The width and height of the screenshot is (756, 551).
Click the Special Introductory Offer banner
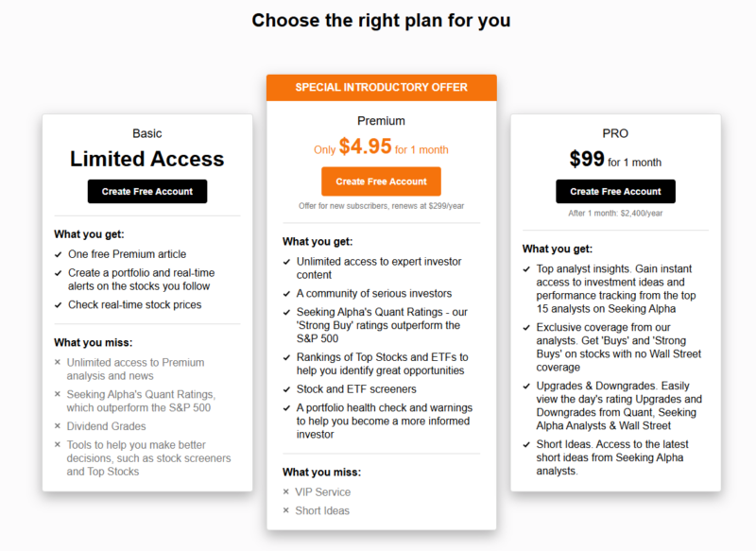click(382, 87)
